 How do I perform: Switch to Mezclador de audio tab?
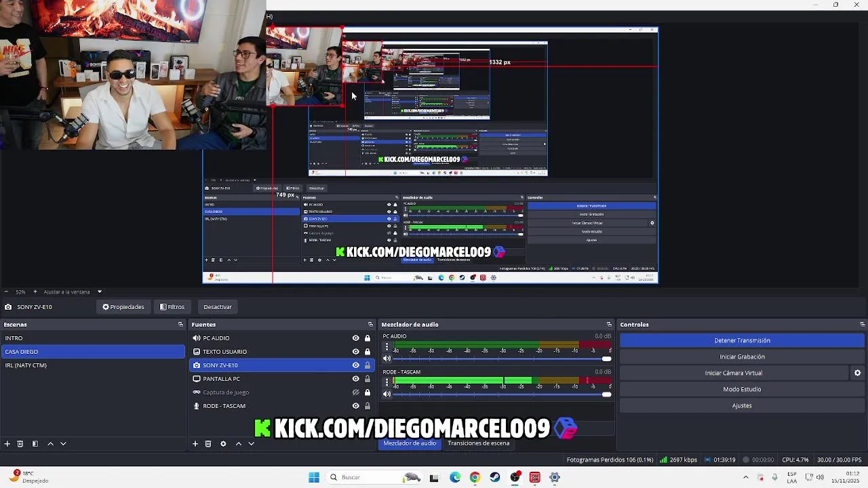click(x=410, y=443)
